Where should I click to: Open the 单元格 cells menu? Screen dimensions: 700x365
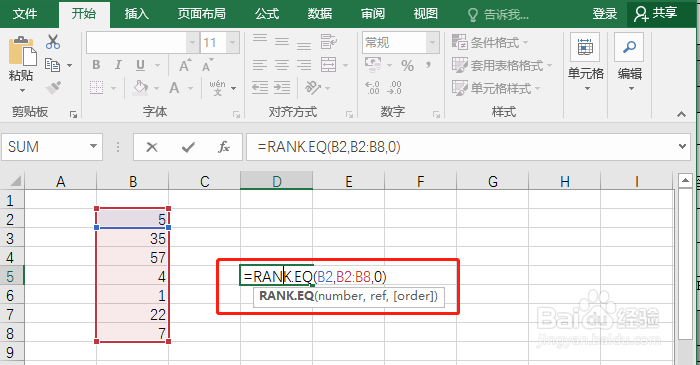coord(585,62)
